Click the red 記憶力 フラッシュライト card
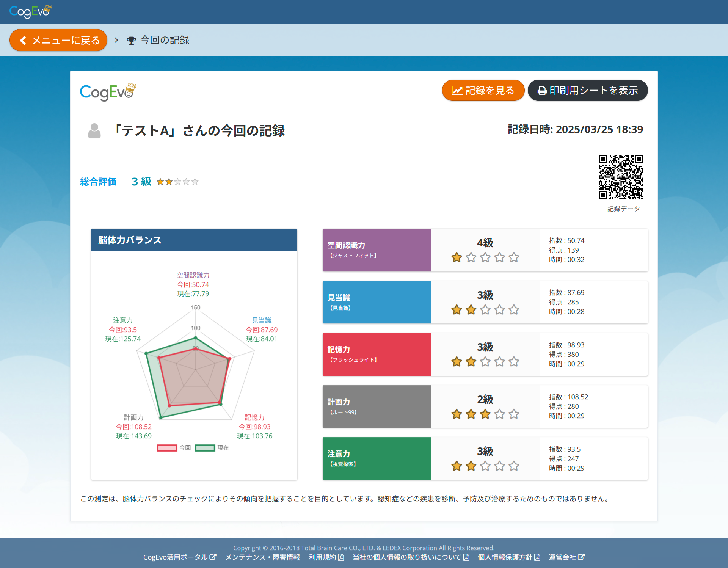The image size is (728, 568). [x=377, y=354]
